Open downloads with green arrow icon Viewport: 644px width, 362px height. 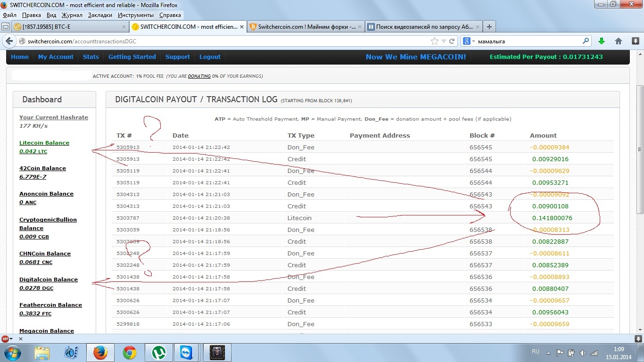click(602, 41)
